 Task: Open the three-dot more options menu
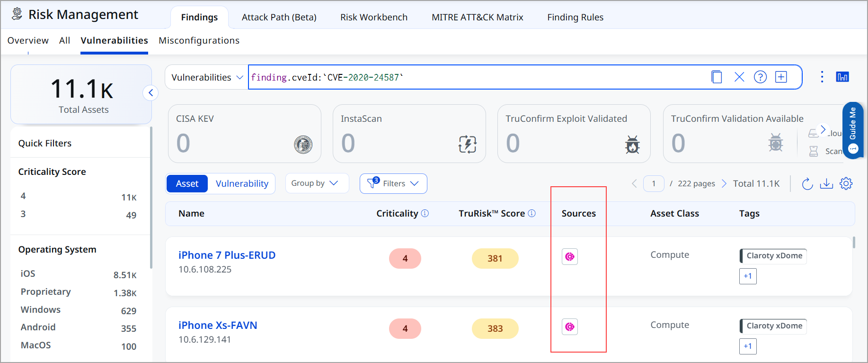822,77
